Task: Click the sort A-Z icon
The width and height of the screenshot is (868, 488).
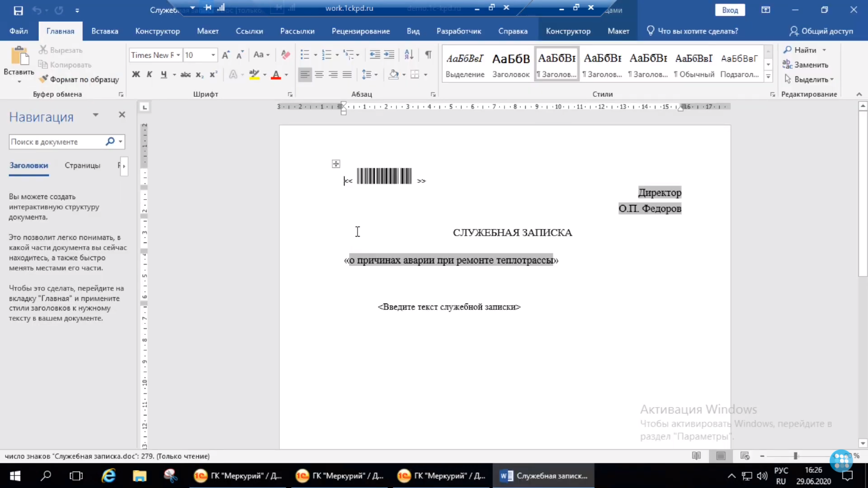Action: point(409,55)
